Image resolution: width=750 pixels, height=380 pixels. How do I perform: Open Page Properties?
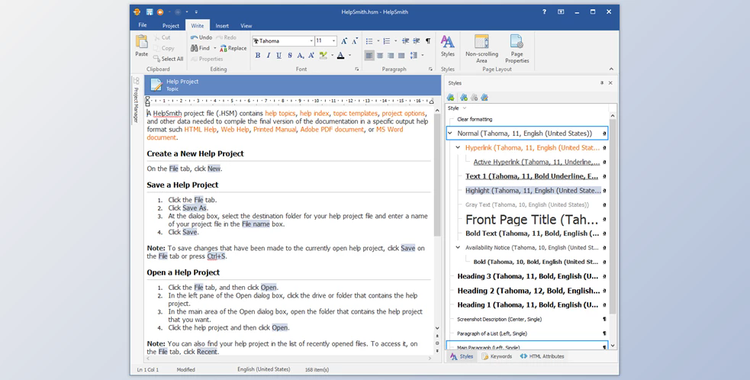(517, 49)
